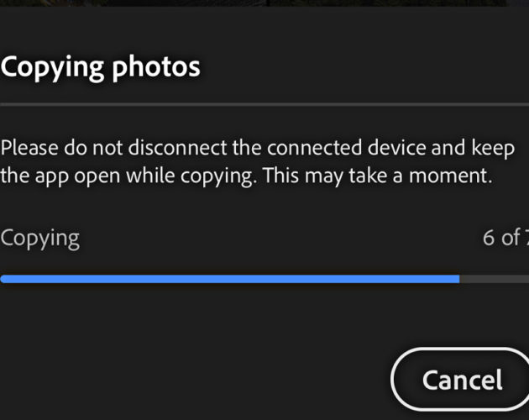This screenshot has height=420, width=529.
Task: Click empty space between Copying and counter
Action: tap(281, 238)
